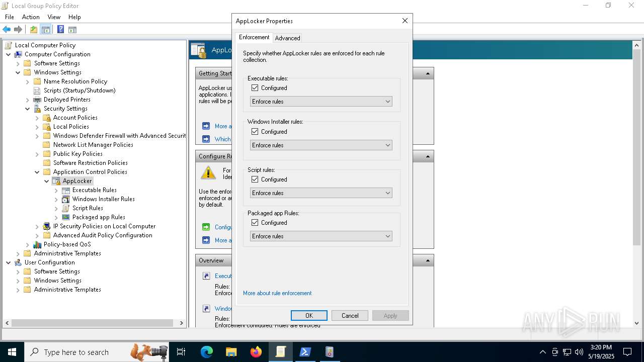Select the Deployed Printers icon
This screenshot has height=362, width=644.
[x=37, y=100]
